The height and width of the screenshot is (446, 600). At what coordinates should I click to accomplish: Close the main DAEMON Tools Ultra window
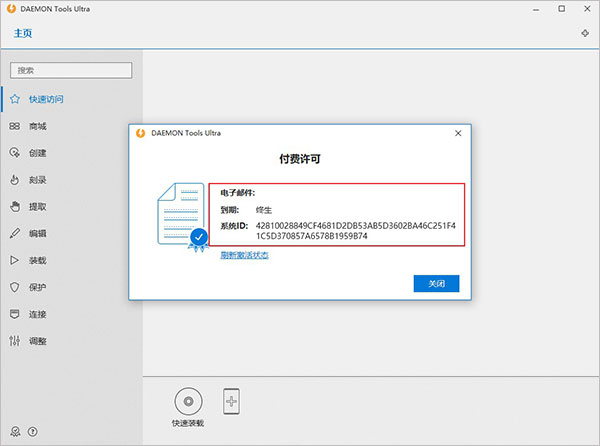pyautogui.click(x=587, y=9)
